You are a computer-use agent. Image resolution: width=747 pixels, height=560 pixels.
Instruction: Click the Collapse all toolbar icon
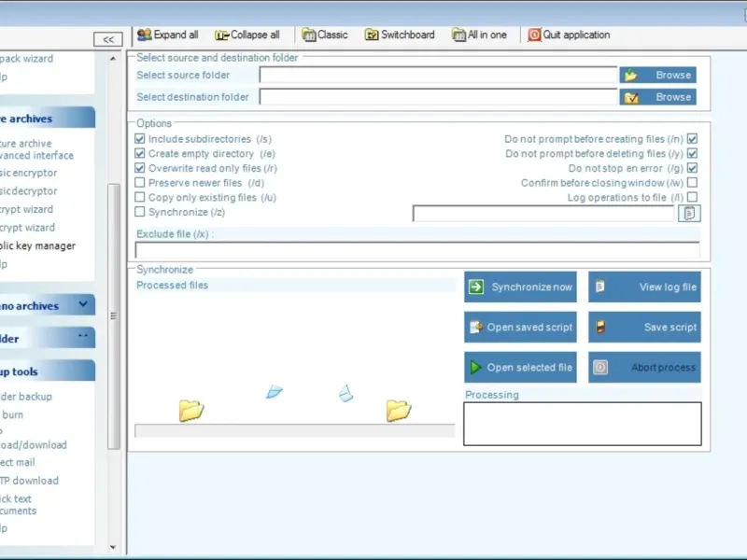pos(221,35)
